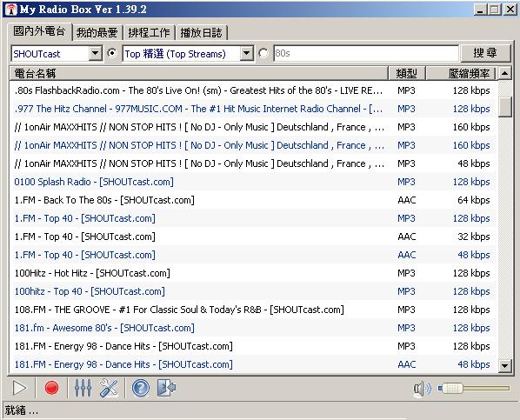
Task: Click the My Radio Box title bar icon
Action: [x=11, y=10]
